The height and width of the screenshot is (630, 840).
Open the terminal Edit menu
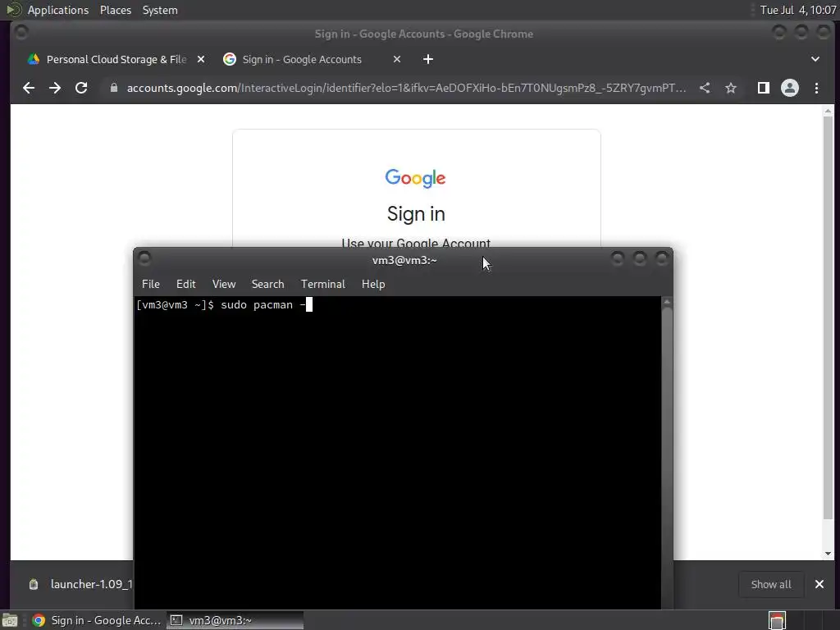186,284
